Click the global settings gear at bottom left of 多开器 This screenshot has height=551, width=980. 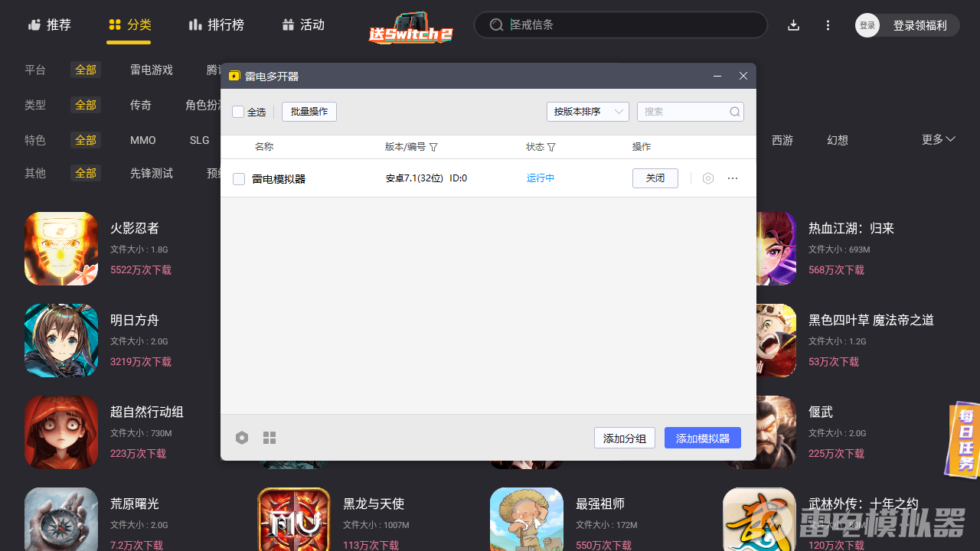click(242, 437)
